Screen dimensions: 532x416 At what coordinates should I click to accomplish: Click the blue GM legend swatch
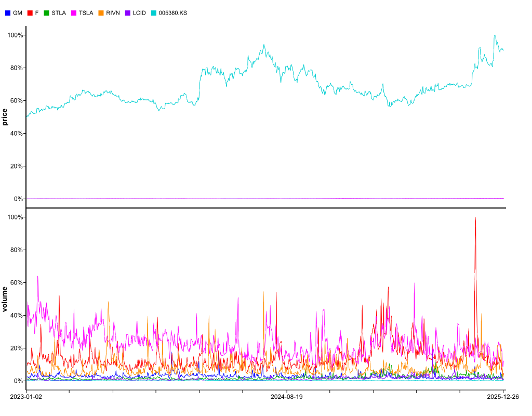click(8, 12)
